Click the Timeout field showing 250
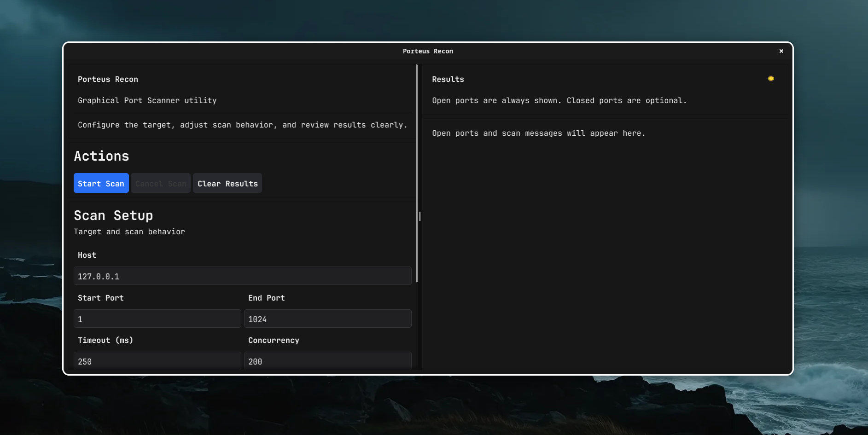Screen dimensions: 868x435 [x=157, y=361]
